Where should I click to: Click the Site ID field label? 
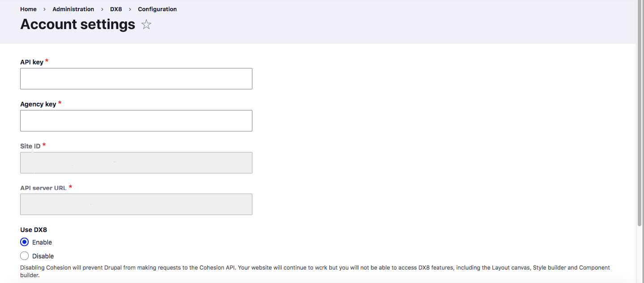point(30,146)
